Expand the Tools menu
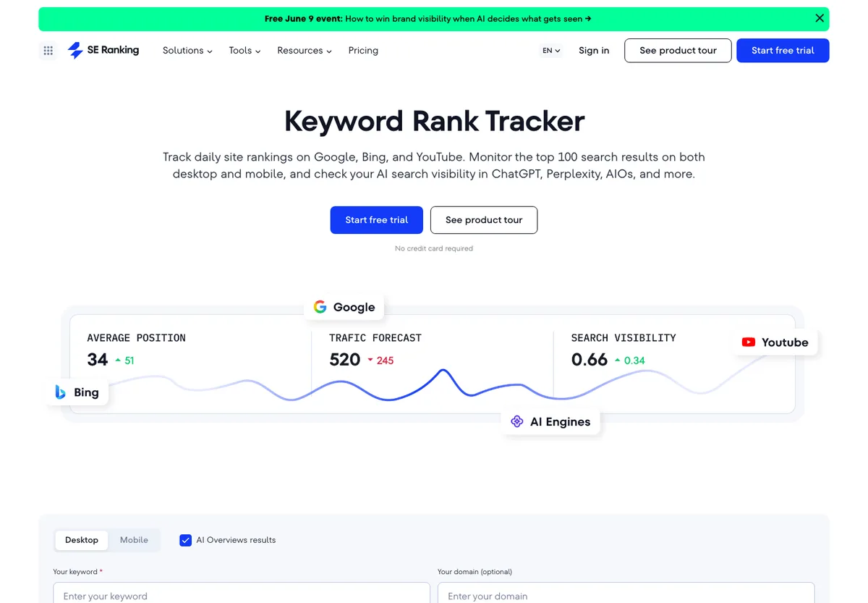This screenshot has height=603, width=868. 244,51
